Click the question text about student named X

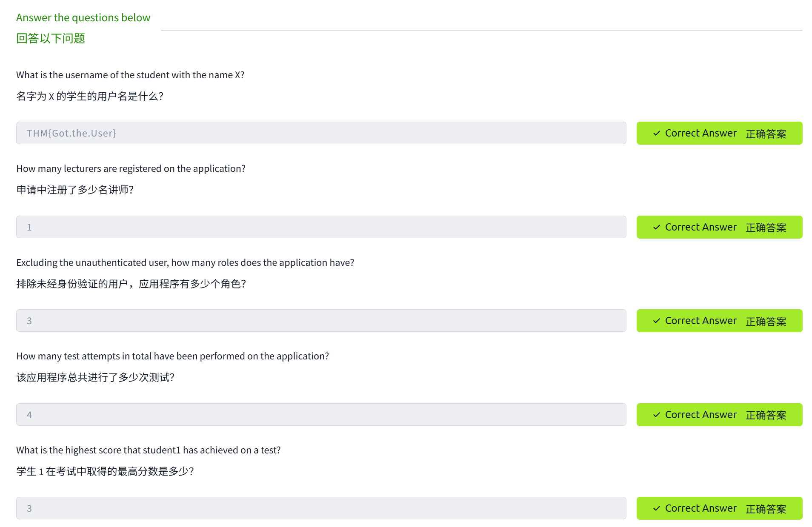tap(130, 75)
